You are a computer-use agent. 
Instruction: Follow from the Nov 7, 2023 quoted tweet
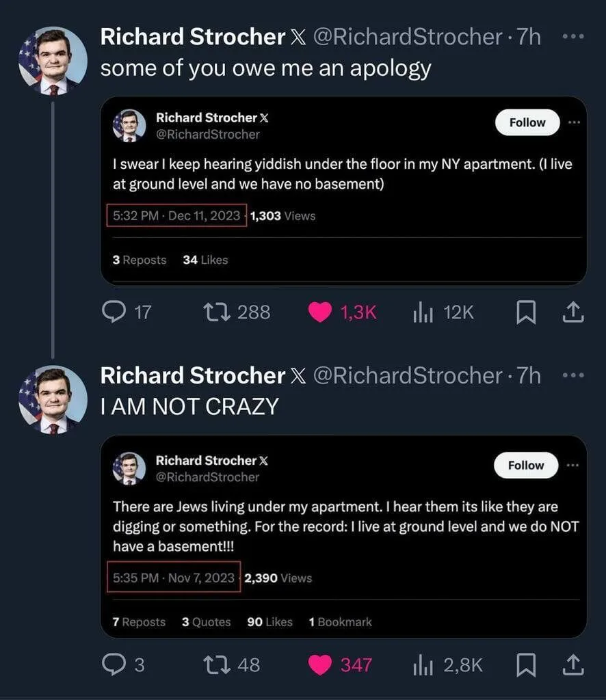pos(525,465)
